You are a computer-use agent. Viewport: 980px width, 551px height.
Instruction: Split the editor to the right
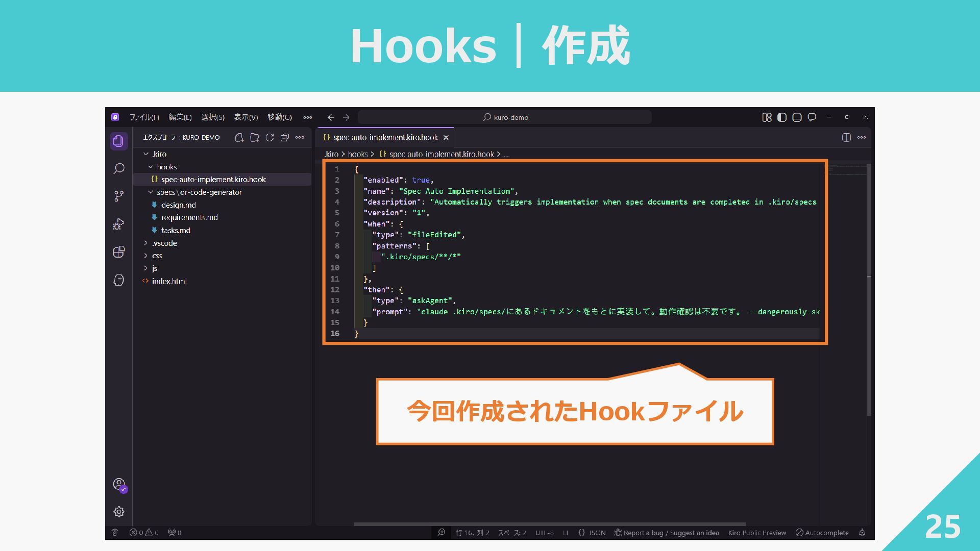(x=846, y=137)
